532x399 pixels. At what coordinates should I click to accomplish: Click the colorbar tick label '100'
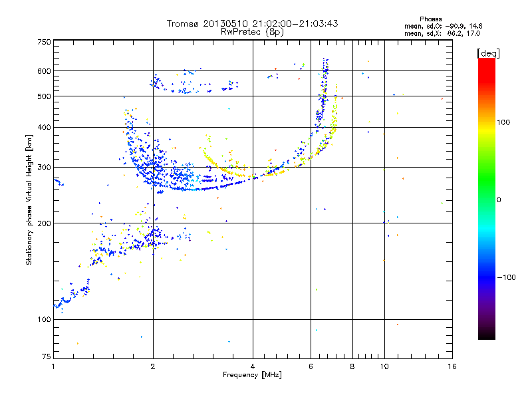coord(503,122)
